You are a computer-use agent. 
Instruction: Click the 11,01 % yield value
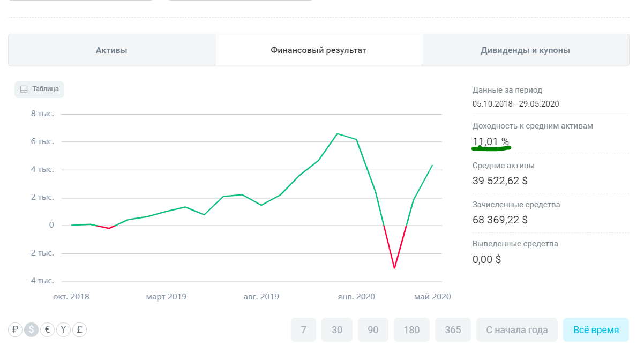point(490,141)
